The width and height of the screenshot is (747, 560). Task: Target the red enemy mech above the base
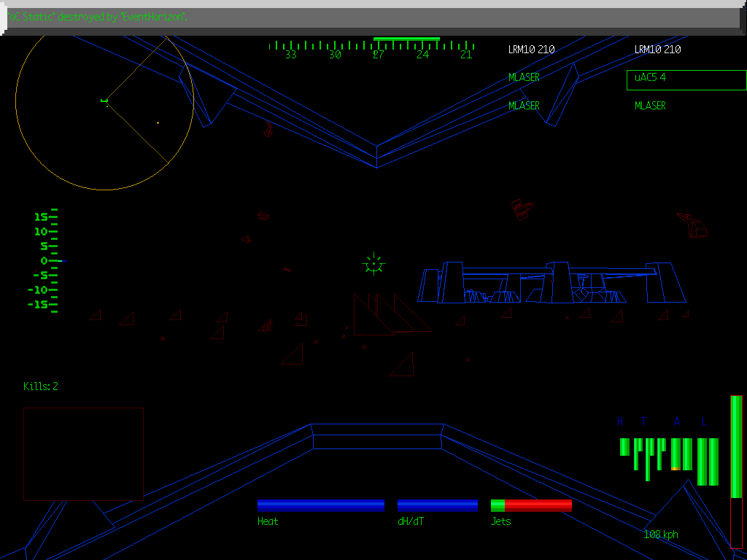[x=522, y=209]
